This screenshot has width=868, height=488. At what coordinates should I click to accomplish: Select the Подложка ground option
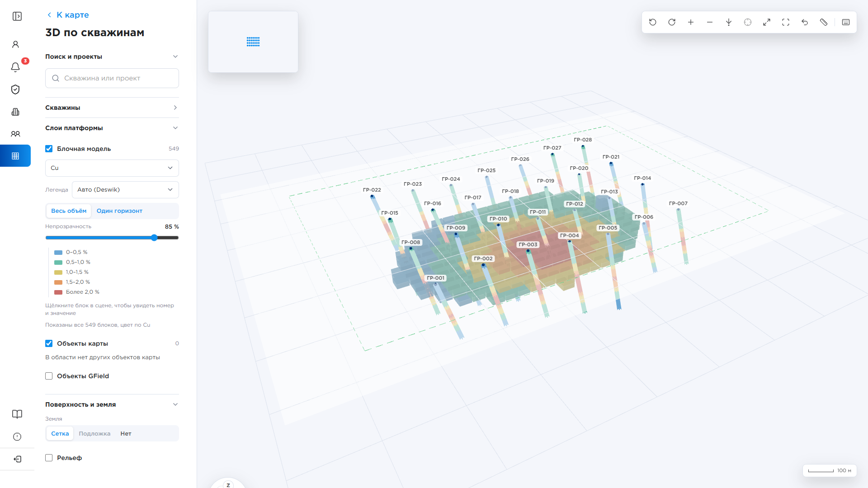[94, 433]
